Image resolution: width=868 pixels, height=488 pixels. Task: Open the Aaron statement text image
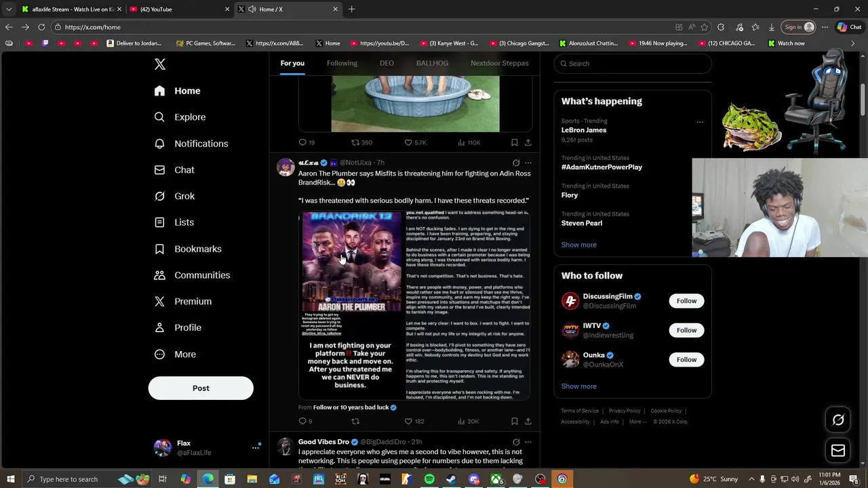tap(467, 305)
